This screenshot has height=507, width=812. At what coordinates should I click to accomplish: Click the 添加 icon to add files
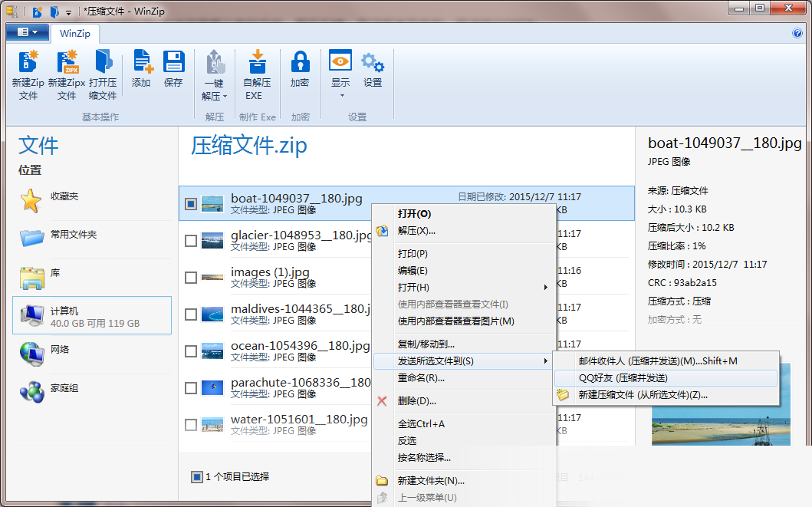click(x=142, y=63)
